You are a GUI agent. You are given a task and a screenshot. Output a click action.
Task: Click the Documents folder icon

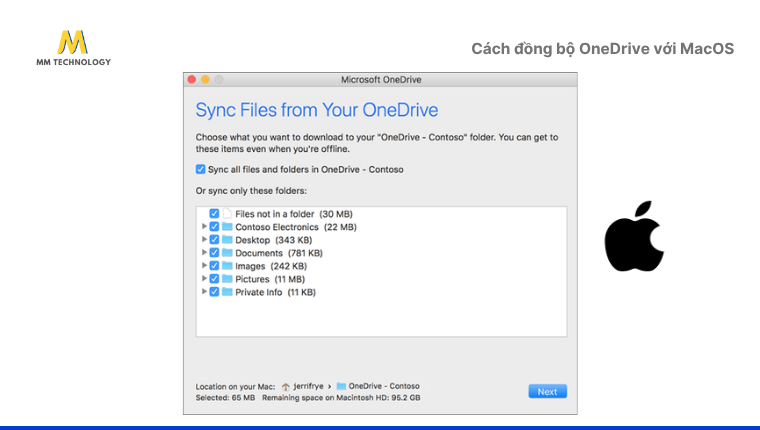[x=227, y=253]
